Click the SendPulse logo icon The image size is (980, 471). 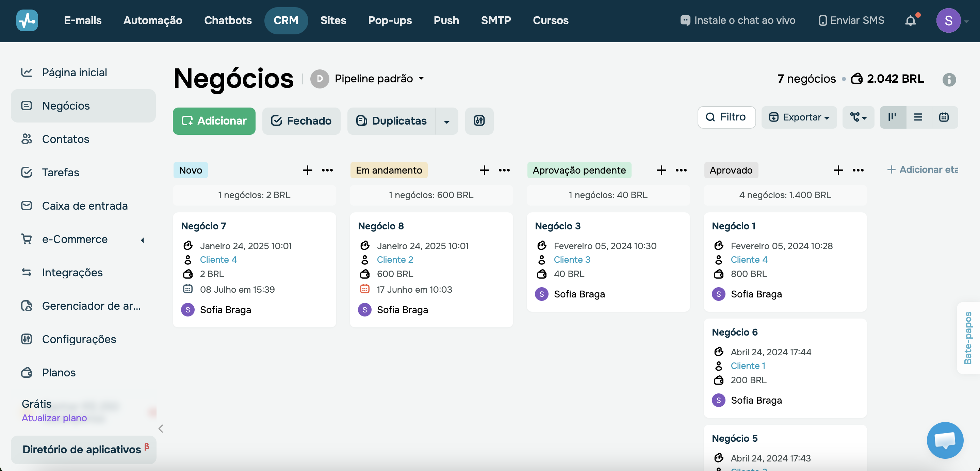click(x=27, y=20)
